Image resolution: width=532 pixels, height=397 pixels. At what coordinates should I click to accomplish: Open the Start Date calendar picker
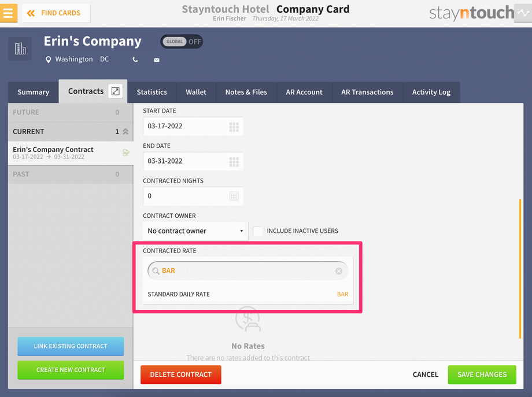pyautogui.click(x=234, y=127)
